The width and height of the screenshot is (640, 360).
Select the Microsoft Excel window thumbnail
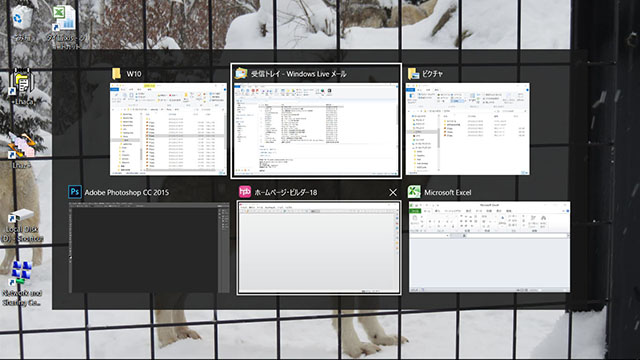[x=489, y=247]
